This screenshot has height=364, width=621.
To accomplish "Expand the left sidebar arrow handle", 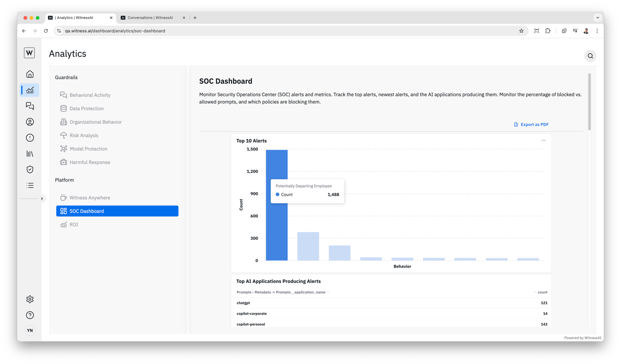I will tap(42, 199).
